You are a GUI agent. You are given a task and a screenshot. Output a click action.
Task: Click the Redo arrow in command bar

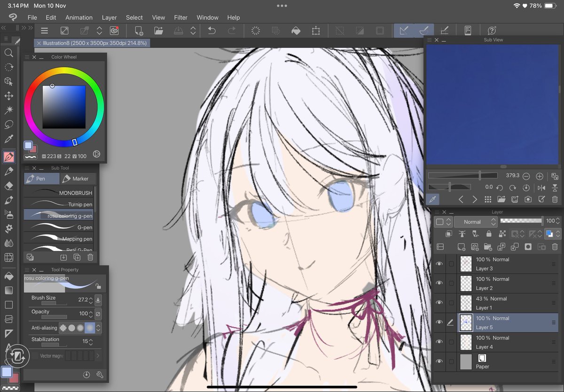click(x=231, y=31)
